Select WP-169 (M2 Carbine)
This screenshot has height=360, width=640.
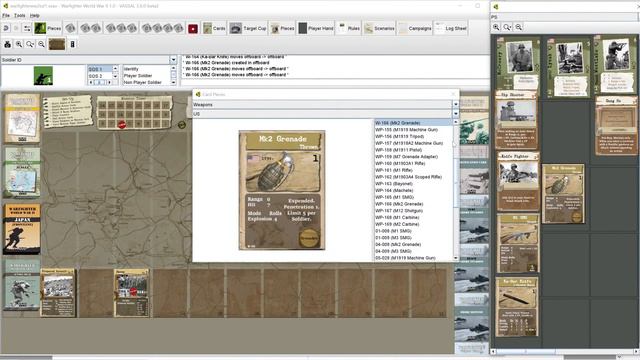(x=413, y=224)
